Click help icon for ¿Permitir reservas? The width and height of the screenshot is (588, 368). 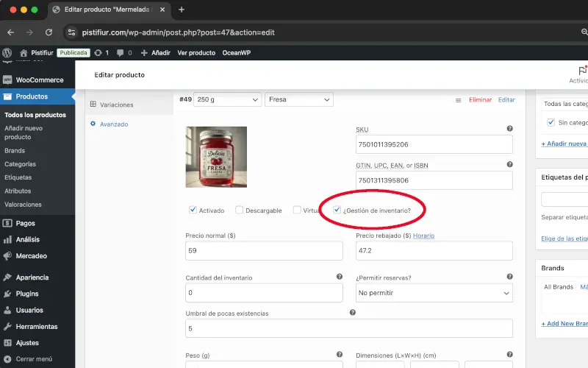tap(509, 277)
